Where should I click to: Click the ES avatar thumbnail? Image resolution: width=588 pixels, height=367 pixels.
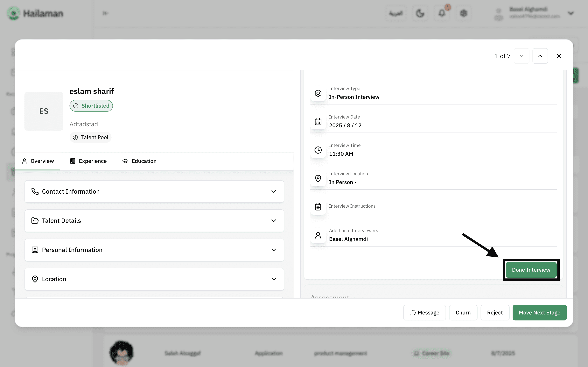pyautogui.click(x=44, y=111)
